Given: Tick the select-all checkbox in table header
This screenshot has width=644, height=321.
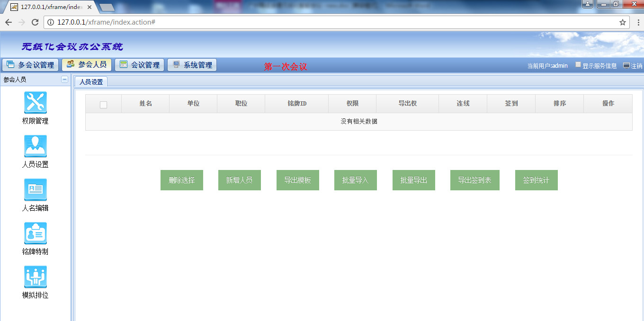Looking at the screenshot, I should pyautogui.click(x=103, y=105).
